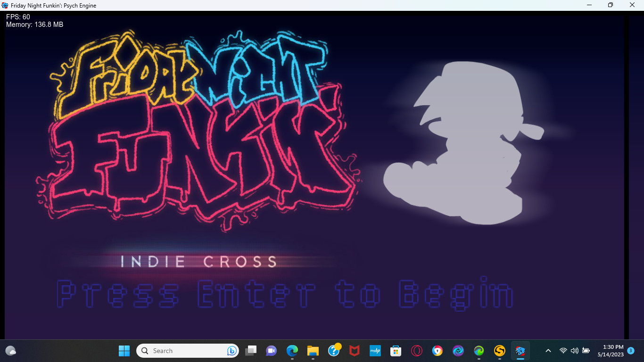Open the Get Help question-mark icon
This screenshot has height=362, width=644.
(x=334, y=351)
